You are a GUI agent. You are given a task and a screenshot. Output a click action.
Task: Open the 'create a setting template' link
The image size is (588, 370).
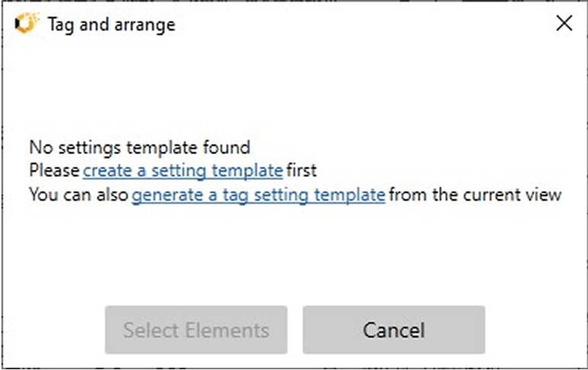click(183, 170)
